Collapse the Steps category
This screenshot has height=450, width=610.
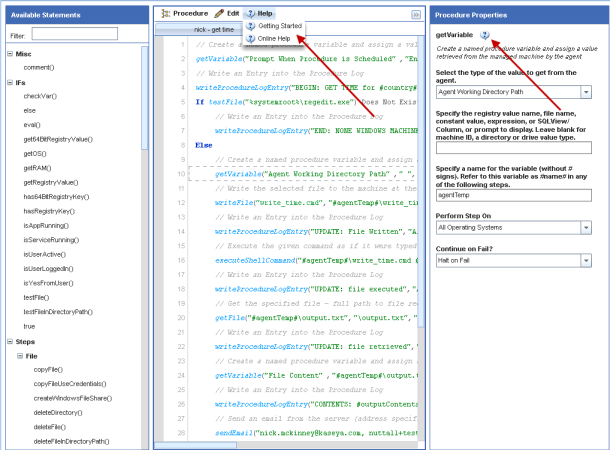coord(10,341)
